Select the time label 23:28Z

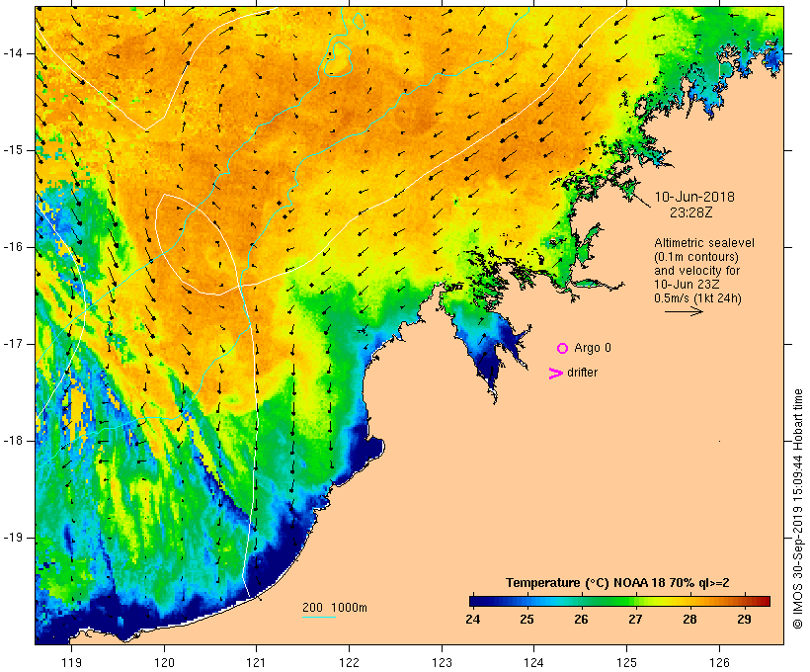click(x=691, y=212)
